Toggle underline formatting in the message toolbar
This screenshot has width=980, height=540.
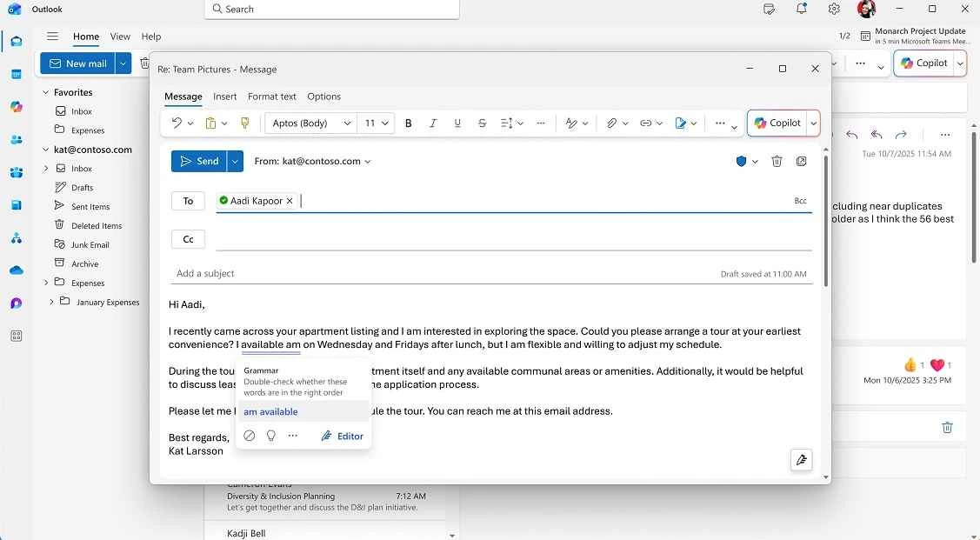(x=457, y=123)
